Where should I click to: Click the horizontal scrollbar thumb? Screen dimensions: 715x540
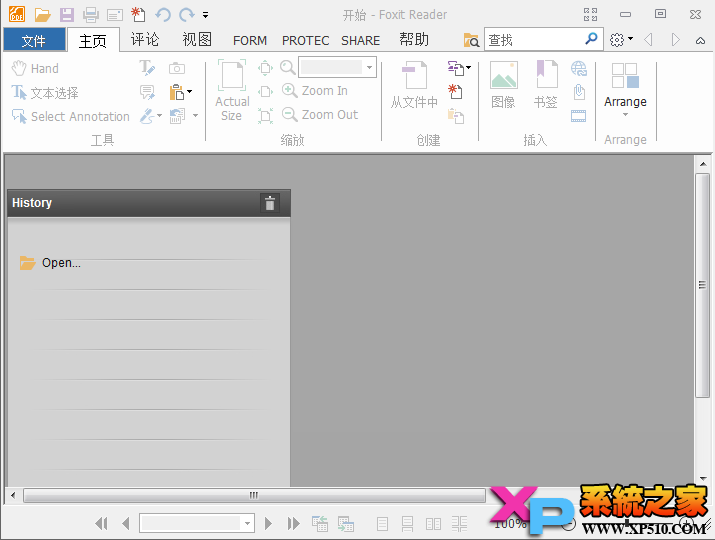click(254, 495)
